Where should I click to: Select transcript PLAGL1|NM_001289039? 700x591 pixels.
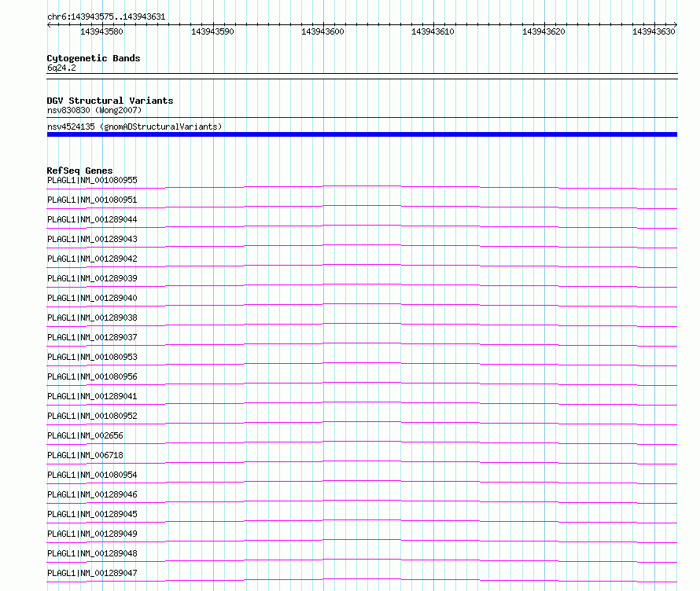coord(92,278)
